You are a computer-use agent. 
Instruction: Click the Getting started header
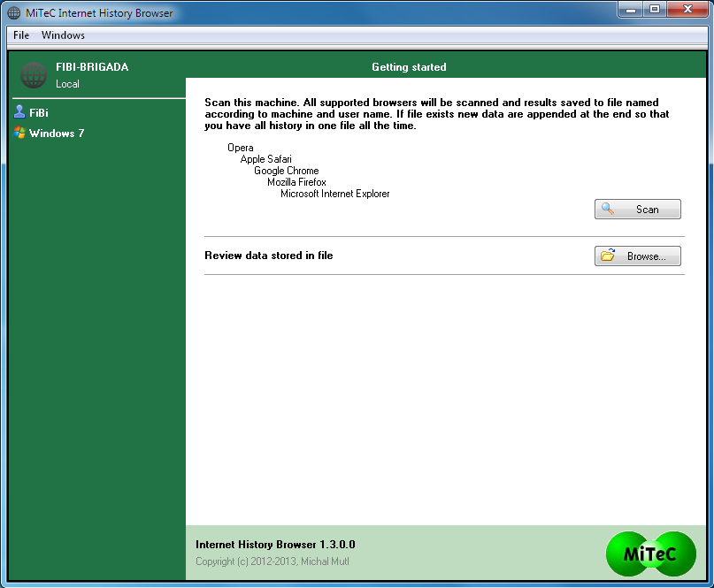(409, 67)
